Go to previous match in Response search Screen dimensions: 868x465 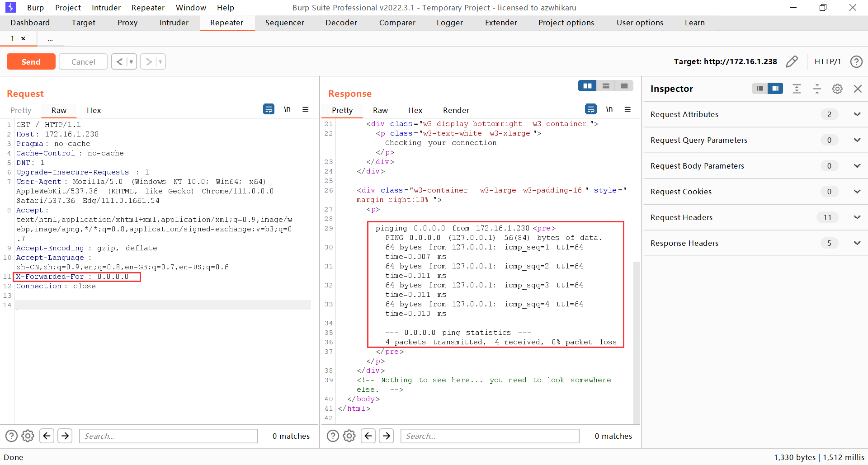[x=368, y=436]
